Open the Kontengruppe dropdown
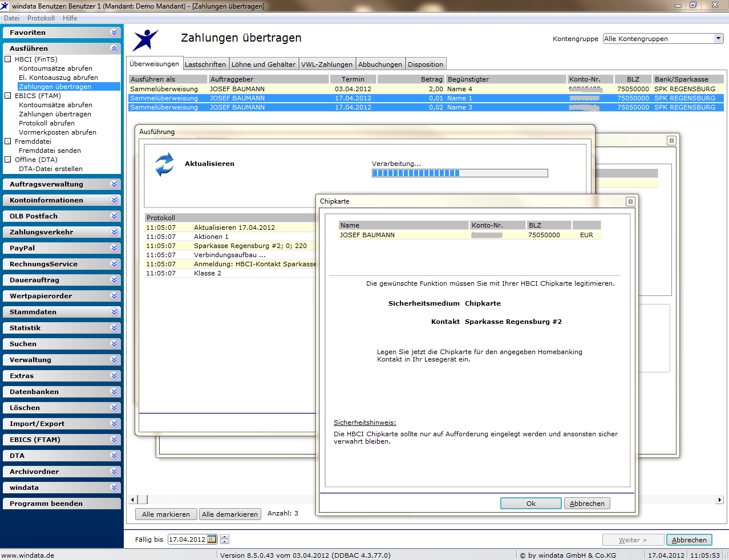Image resolution: width=729 pixels, height=560 pixels. (719, 38)
